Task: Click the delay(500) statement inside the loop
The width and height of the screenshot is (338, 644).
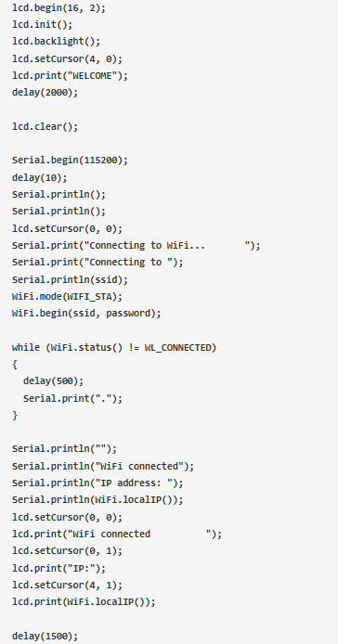Action: coord(53,381)
